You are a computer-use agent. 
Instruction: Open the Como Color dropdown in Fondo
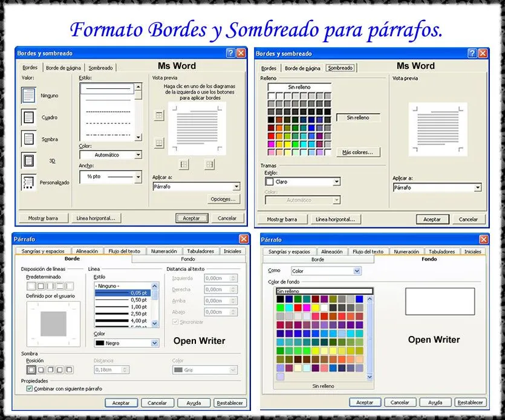click(x=357, y=271)
